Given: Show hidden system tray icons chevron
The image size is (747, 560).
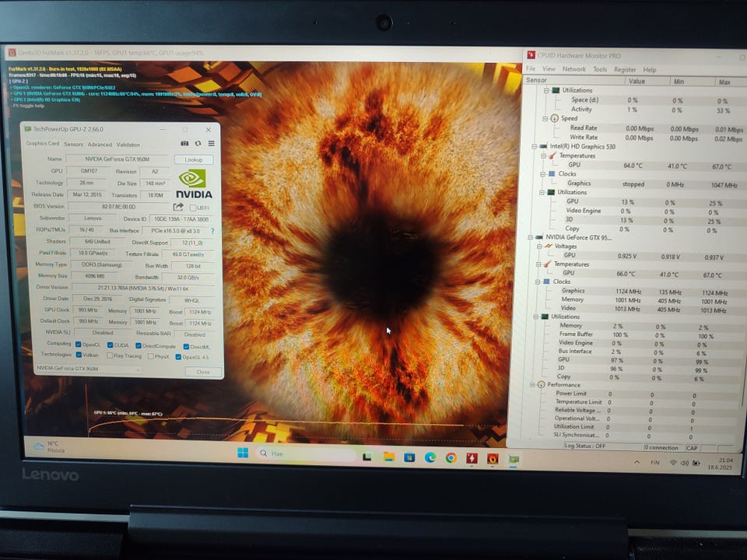Looking at the screenshot, I should [637, 462].
